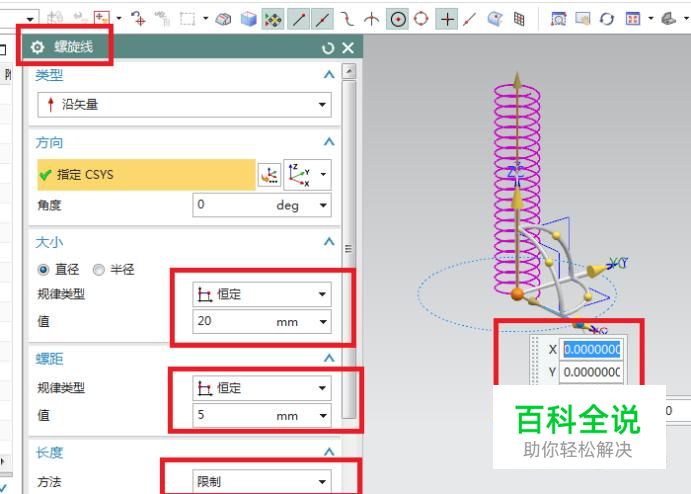Click the dialog vertical scrollbar thumb

coord(349,249)
